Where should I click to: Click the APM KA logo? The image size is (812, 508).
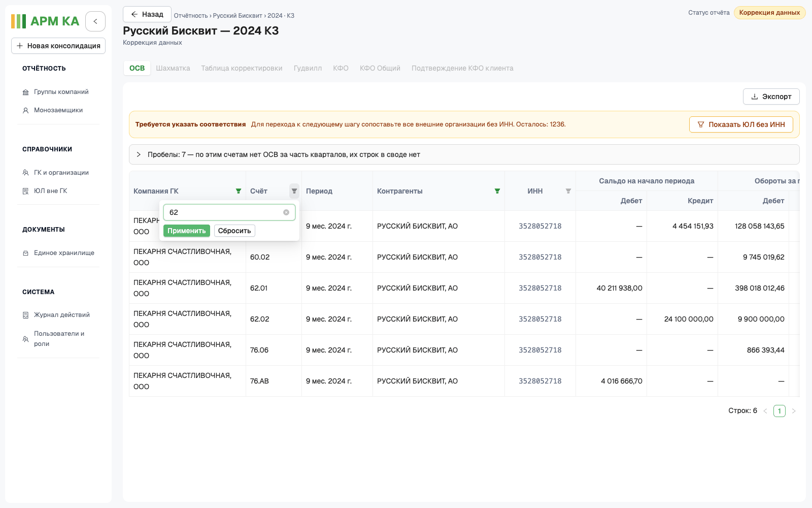coord(45,21)
